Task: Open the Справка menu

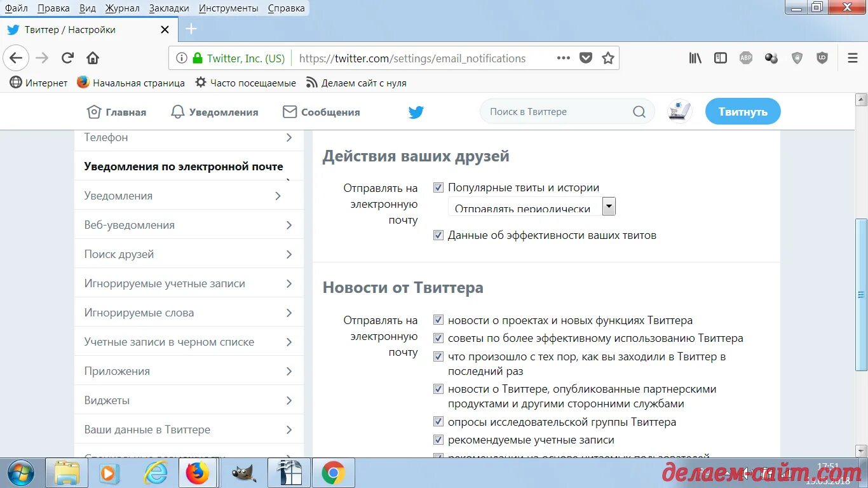Action: 286,8
